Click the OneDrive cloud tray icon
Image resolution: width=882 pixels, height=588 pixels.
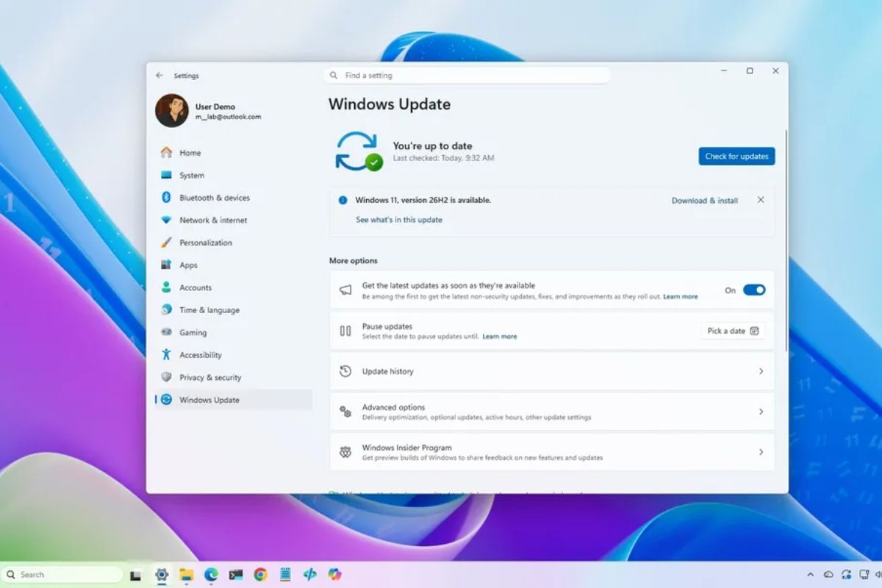[828, 574]
